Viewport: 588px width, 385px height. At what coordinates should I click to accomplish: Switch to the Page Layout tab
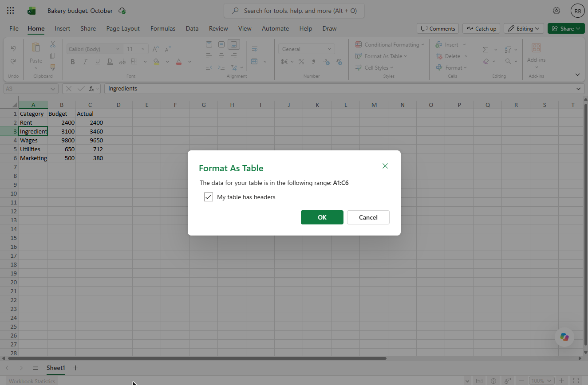coord(123,28)
